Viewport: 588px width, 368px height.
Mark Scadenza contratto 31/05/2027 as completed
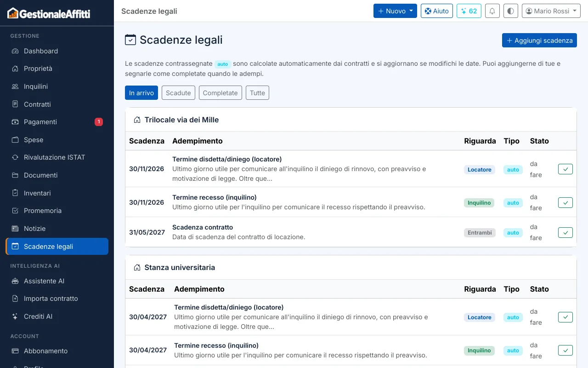tap(565, 232)
